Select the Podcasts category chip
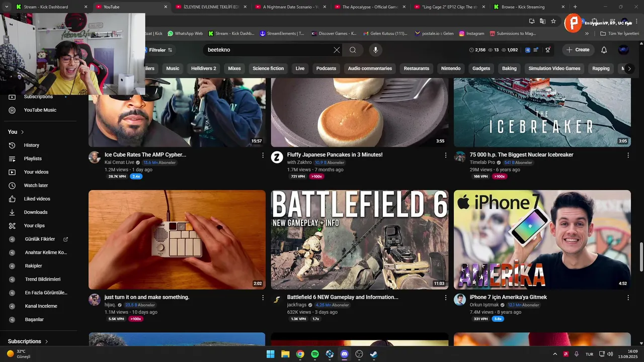 tap(326, 68)
